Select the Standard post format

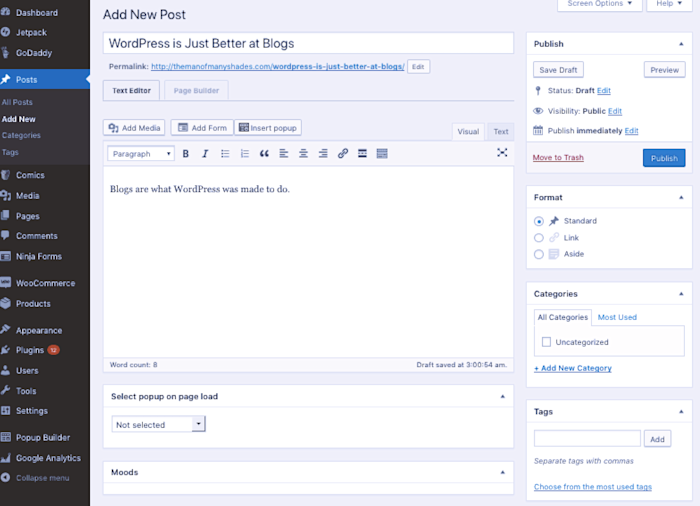(539, 221)
